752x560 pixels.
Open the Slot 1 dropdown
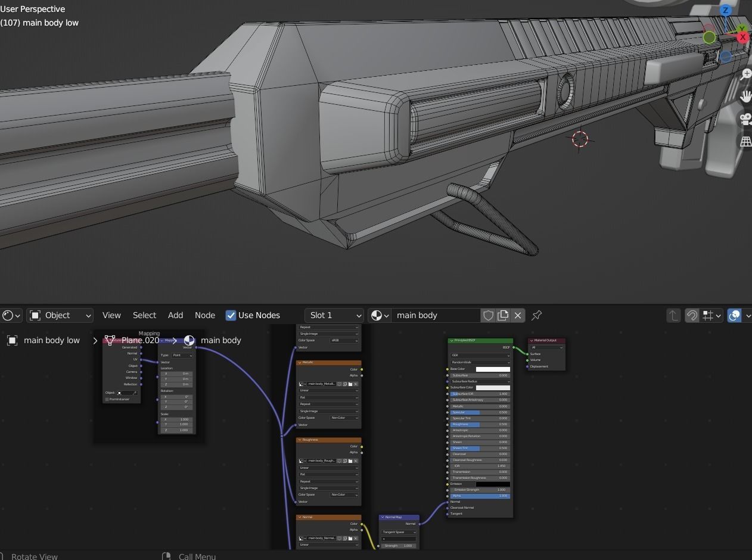point(334,315)
